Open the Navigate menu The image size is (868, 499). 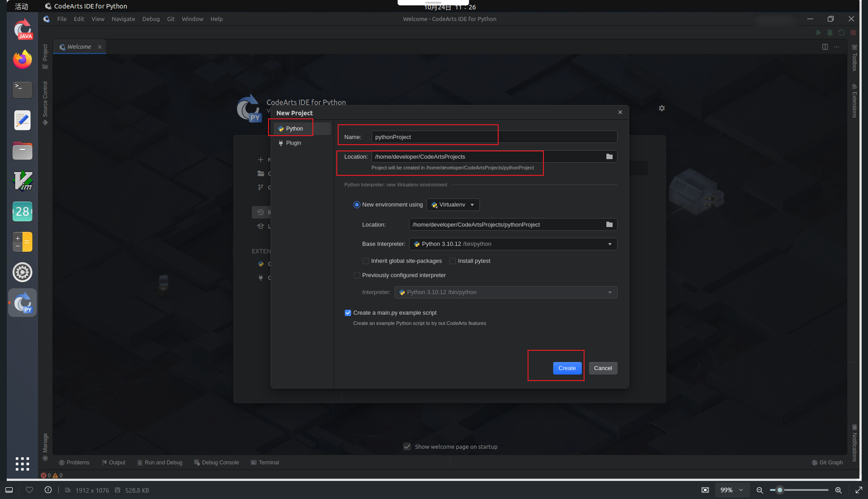[123, 19]
